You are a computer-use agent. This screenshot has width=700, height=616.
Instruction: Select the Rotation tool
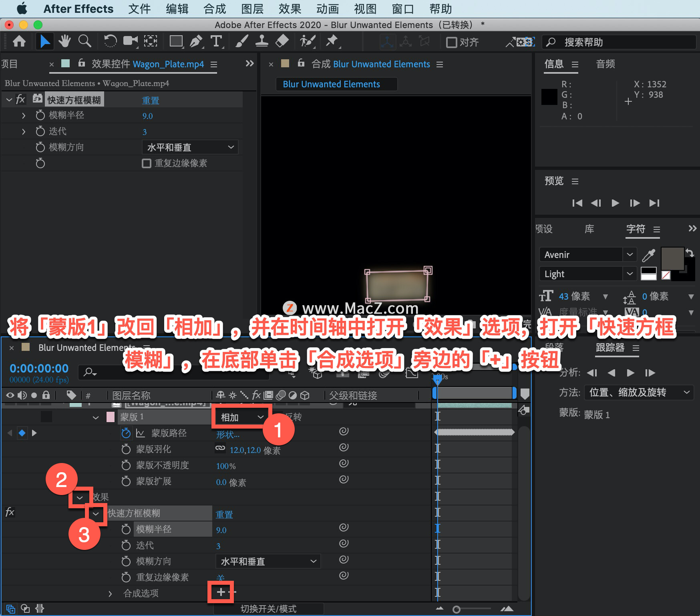(110, 41)
